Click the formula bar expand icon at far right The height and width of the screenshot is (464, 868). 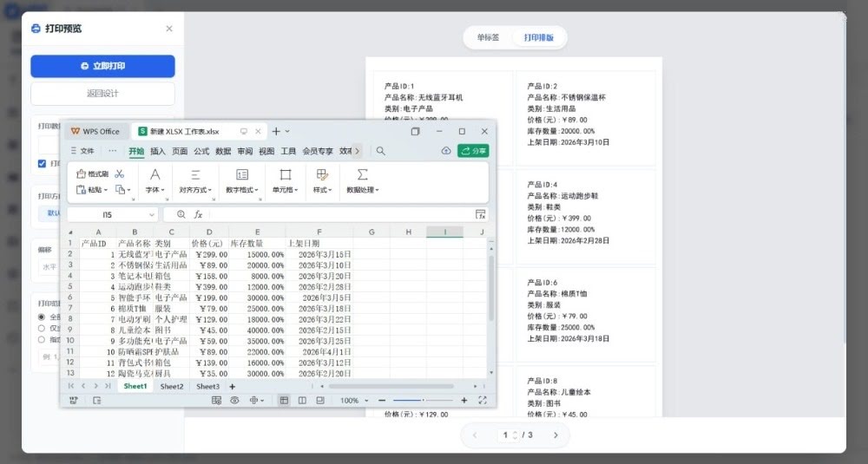pyautogui.click(x=481, y=214)
